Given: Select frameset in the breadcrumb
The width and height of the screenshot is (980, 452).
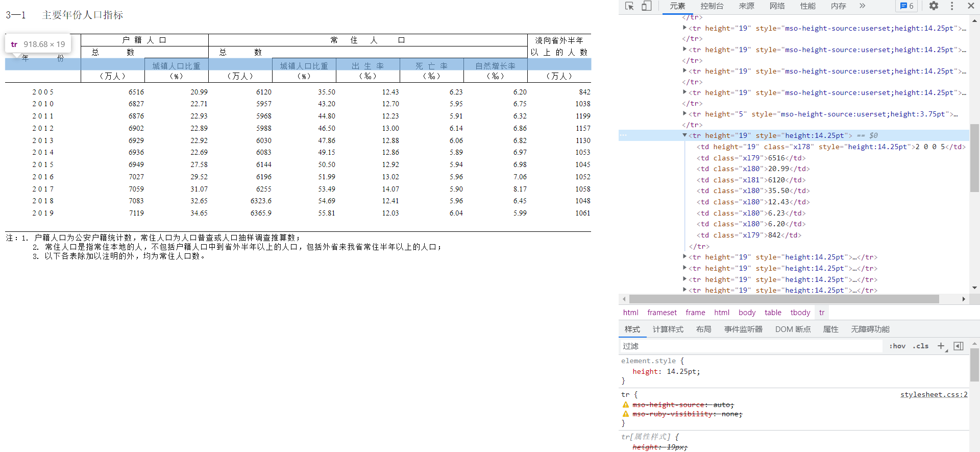Looking at the screenshot, I should [662, 313].
